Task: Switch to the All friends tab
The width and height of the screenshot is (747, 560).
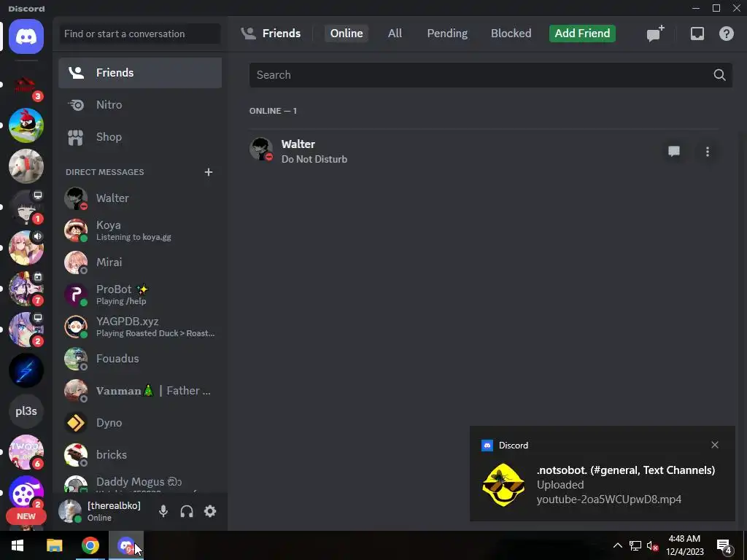Action: (x=395, y=34)
